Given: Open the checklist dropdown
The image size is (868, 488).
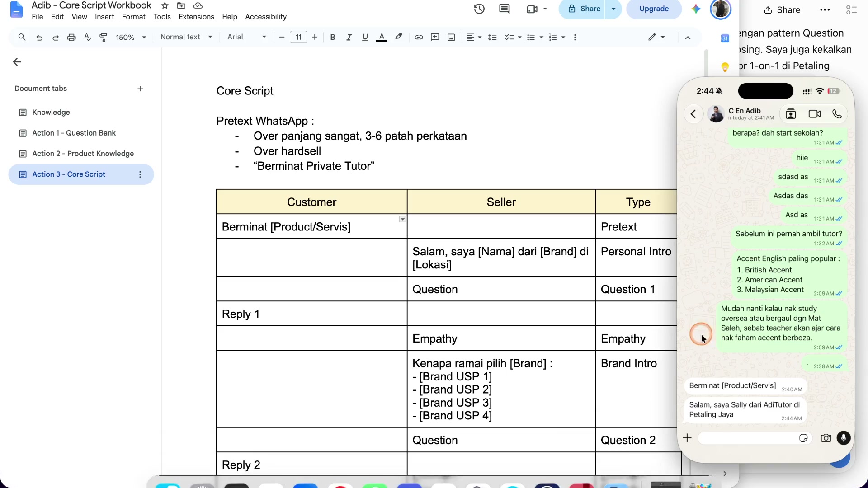Looking at the screenshot, I should click(x=513, y=38).
